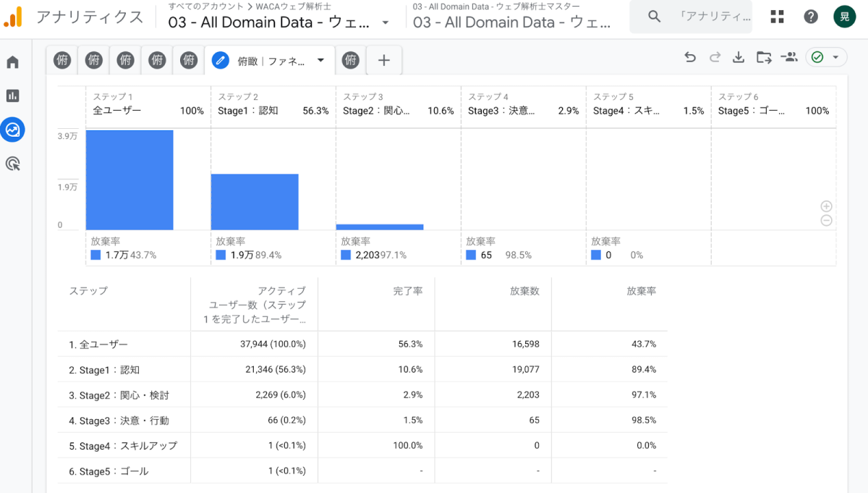The width and height of the screenshot is (868, 493).
Task: Switch to the second 俯 tab
Action: 94,61
